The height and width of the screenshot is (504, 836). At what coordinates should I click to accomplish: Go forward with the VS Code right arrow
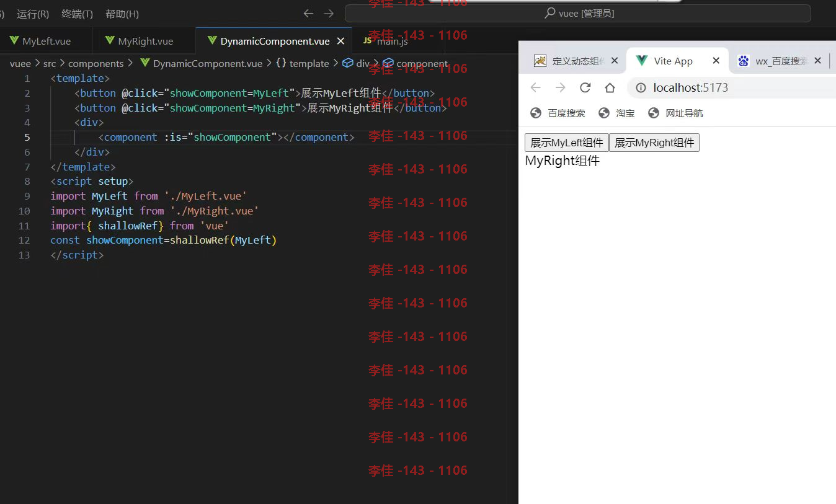point(329,14)
